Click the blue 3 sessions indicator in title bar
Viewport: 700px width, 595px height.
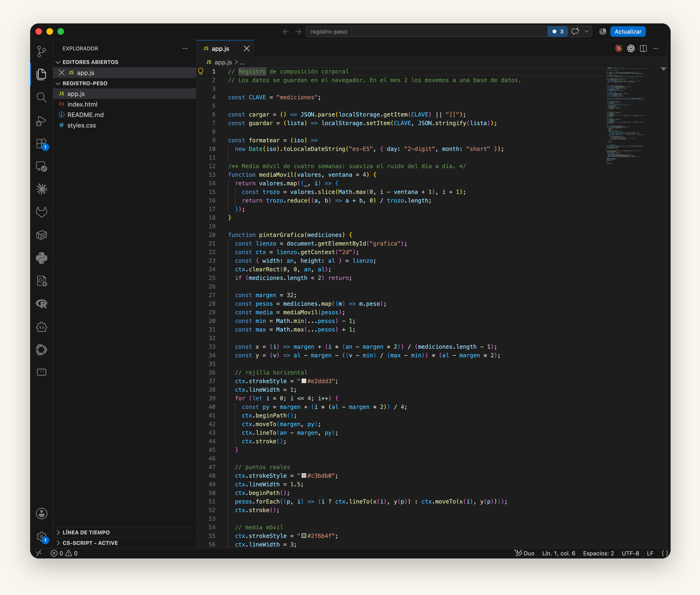[x=558, y=31]
